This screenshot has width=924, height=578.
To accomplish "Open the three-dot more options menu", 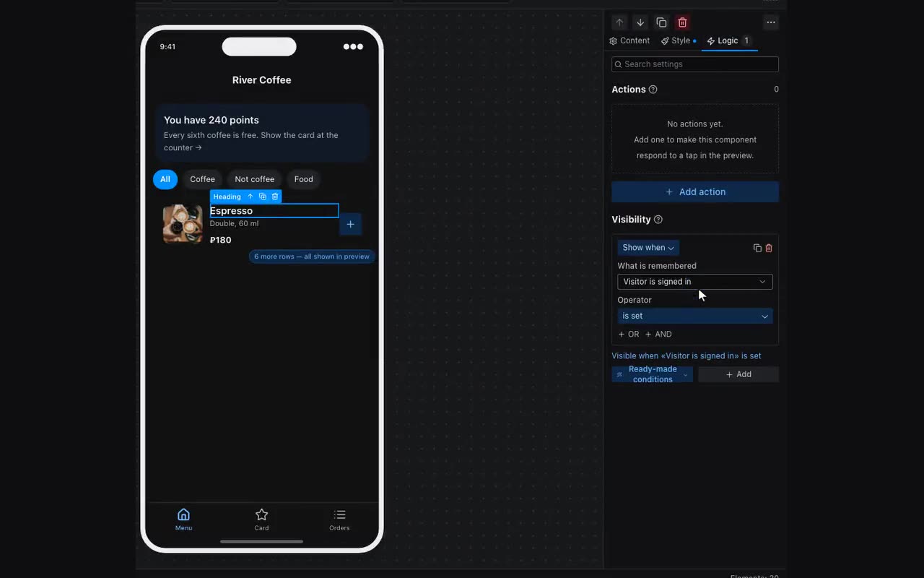I will (x=771, y=22).
